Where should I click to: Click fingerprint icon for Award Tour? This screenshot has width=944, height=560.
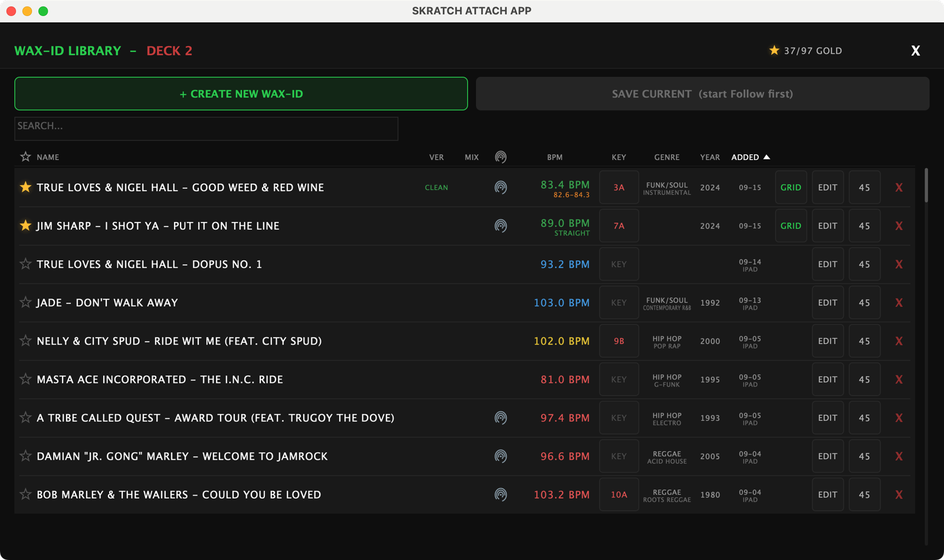pos(501,418)
